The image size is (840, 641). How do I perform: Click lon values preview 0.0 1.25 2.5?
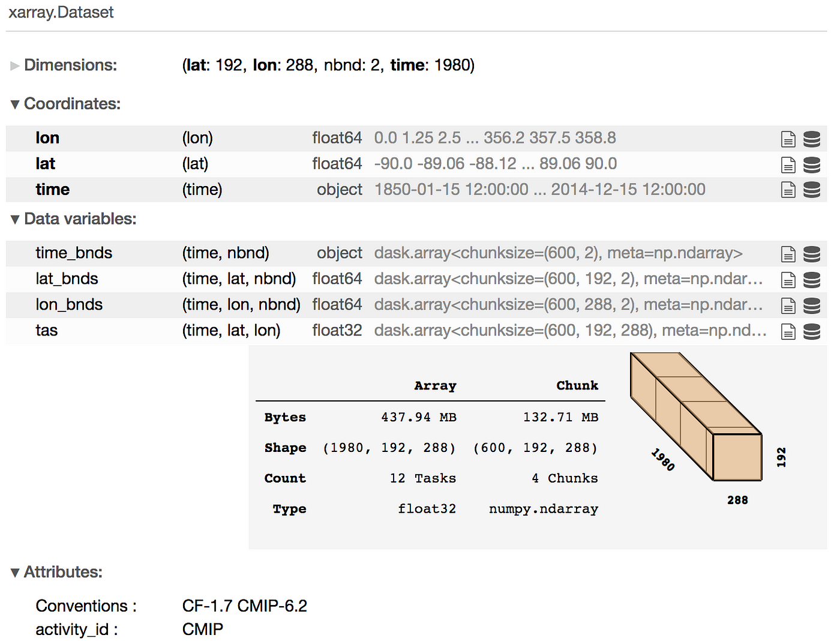tap(495, 138)
